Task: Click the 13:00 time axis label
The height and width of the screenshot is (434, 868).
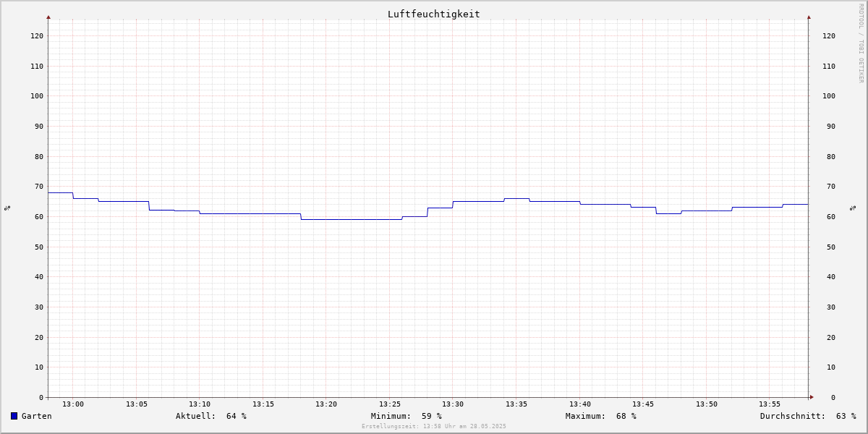Action: pyautogui.click(x=73, y=404)
